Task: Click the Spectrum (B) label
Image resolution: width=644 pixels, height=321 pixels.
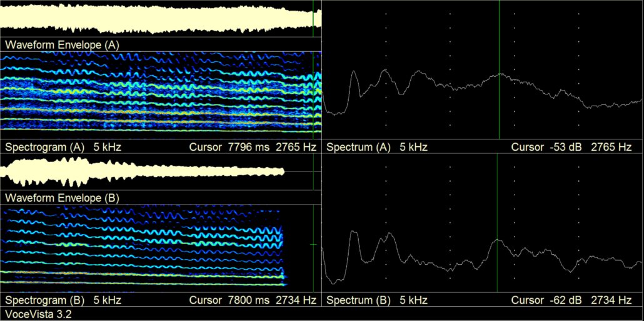Action: (358, 300)
